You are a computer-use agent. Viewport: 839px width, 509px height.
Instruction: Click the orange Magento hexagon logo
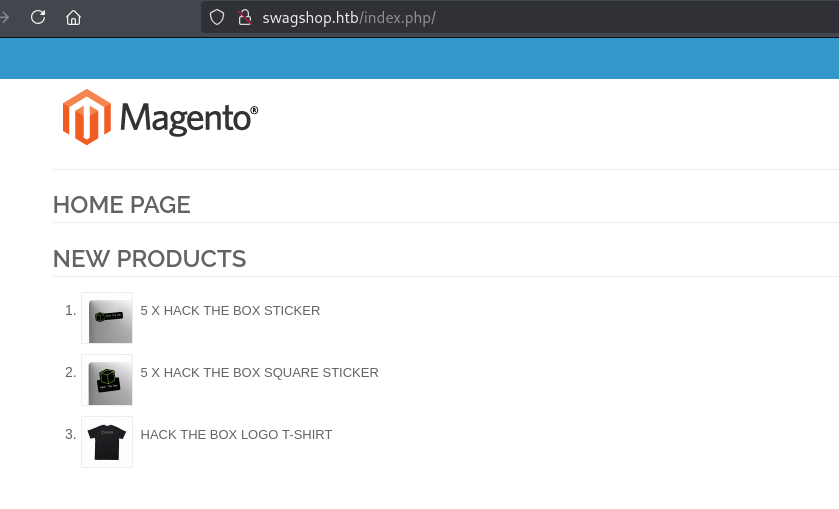click(x=87, y=117)
